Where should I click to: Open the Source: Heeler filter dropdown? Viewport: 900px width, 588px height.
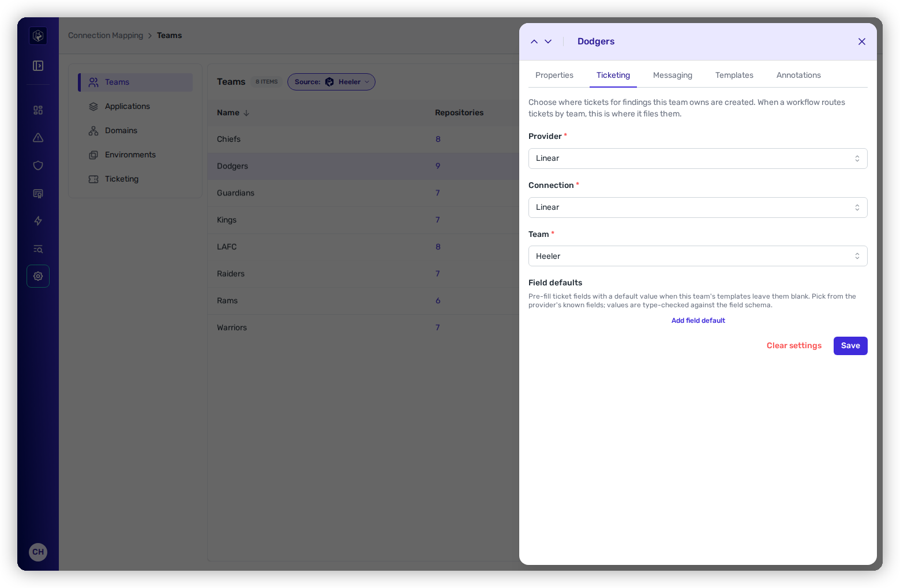coord(331,82)
